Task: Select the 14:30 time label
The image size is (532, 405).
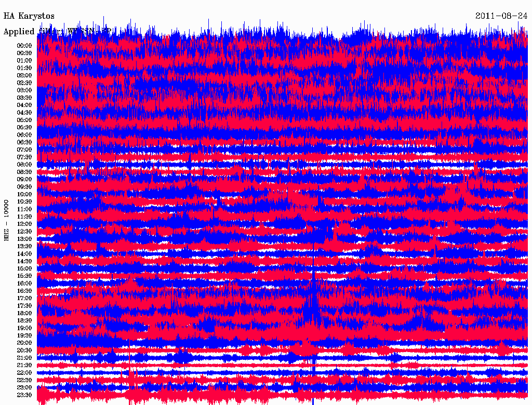Action: 24,262
